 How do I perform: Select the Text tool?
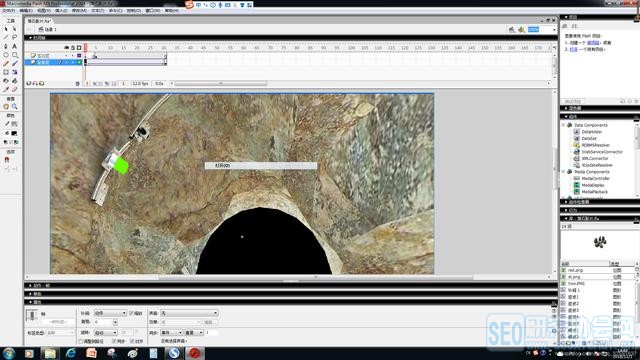click(x=14, y=46)
